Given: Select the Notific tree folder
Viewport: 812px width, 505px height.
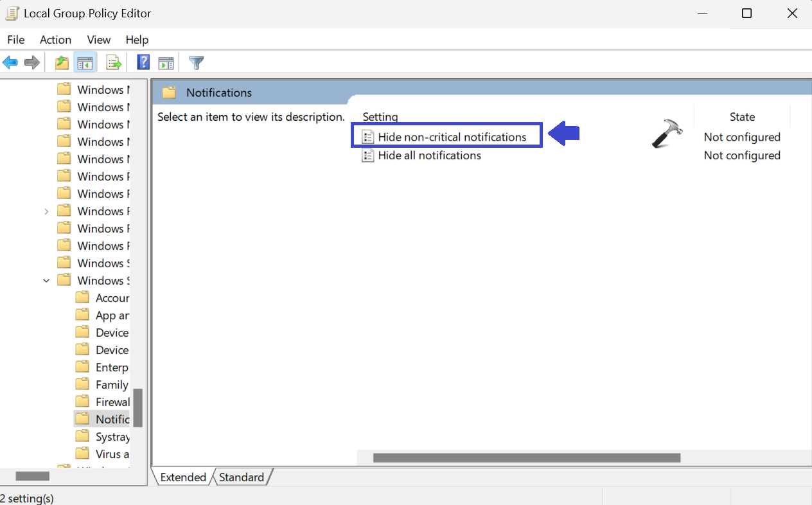Looking at the screenshot, I should click(112, 420).
